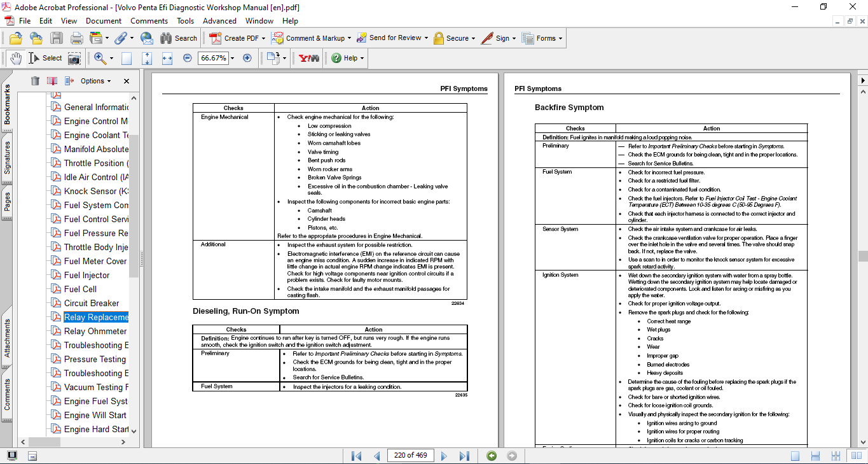Click the Snapshot camera tool
Image resolution: width=868 pixels, height=464 pixels.
tap(74, 58)
